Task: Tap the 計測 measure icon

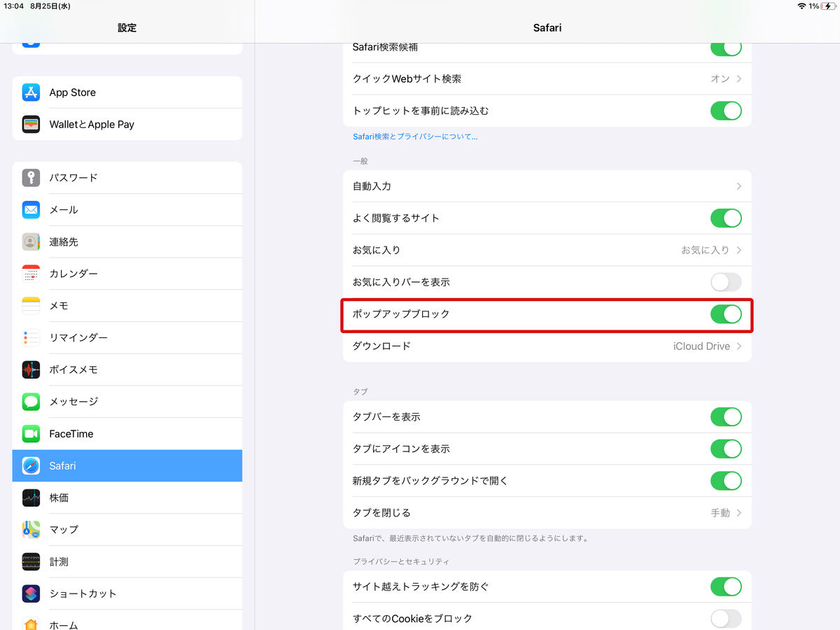Action: point(31,561)
